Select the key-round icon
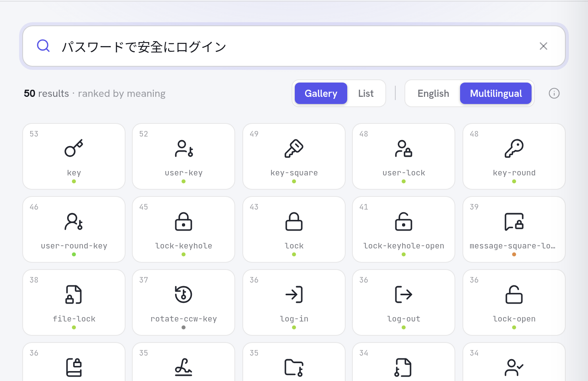Viewport: 588px width, 381px height. point(514,156)
